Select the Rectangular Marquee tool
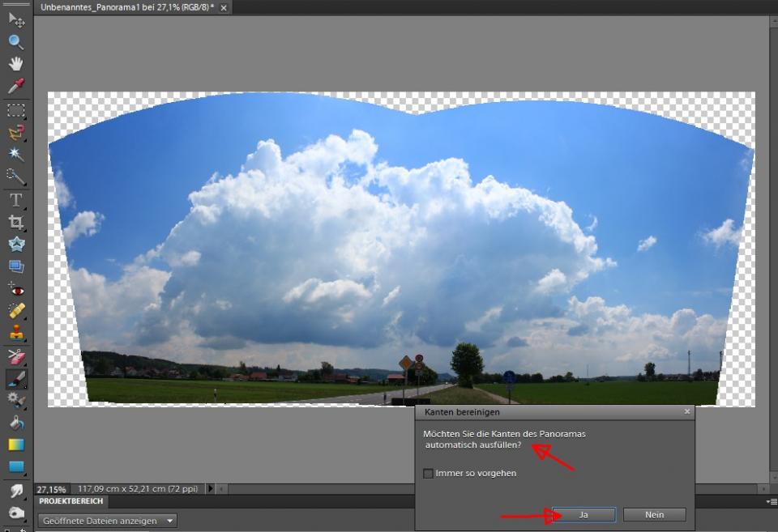The height and width of the screenshot is (532, 778). point(15,110)
